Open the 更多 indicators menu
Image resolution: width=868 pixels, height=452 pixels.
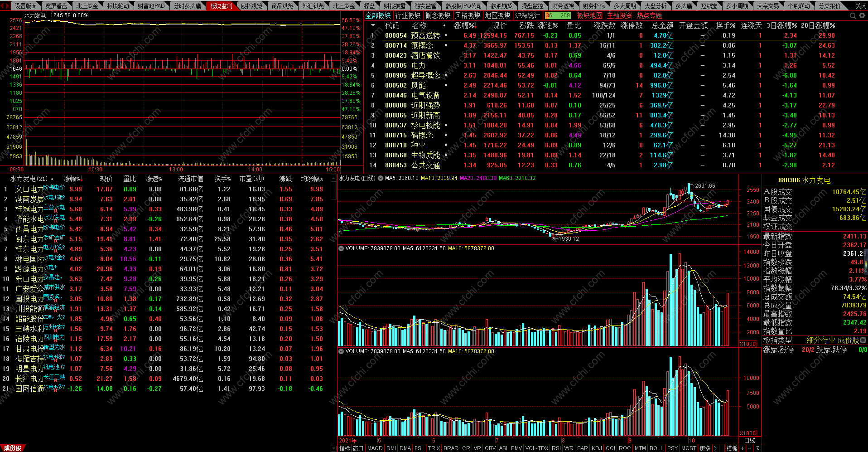point(705,448)
